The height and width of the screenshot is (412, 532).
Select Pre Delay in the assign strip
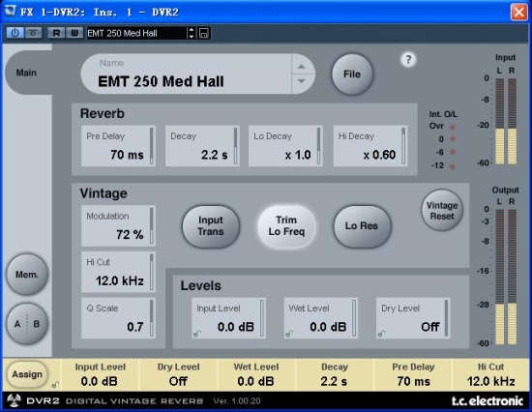[413, 374]
